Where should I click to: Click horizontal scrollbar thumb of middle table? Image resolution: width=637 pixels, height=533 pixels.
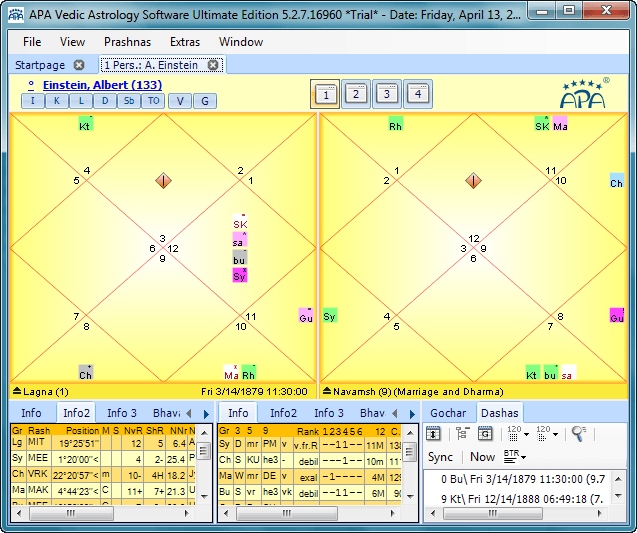287,513
